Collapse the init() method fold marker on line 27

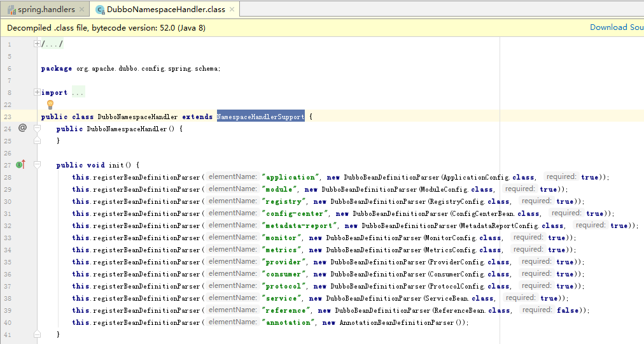click(37, 165)
